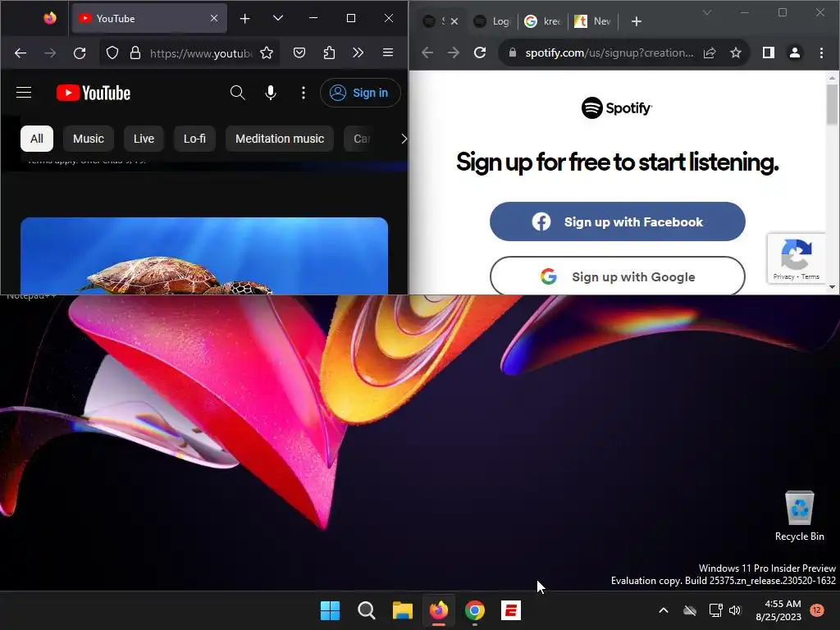Image resolution: width=840 pixels, height=630 pixels.
Task: Open YouTube guide hamburger menu
Action: tap(24, 93)
